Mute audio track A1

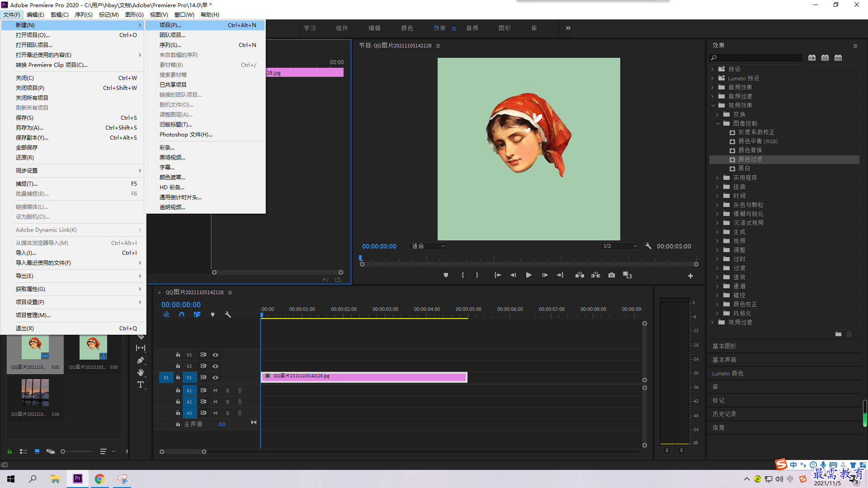coord(215,390)
